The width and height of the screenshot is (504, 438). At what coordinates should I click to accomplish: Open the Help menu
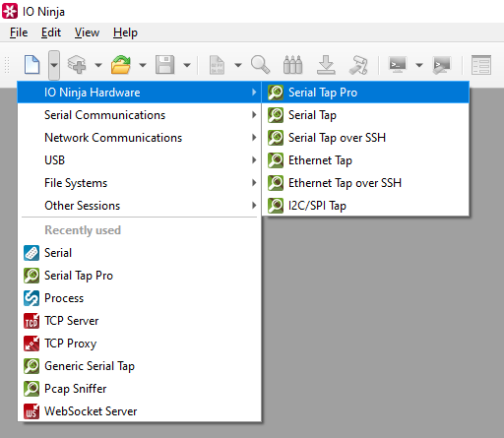125,32
